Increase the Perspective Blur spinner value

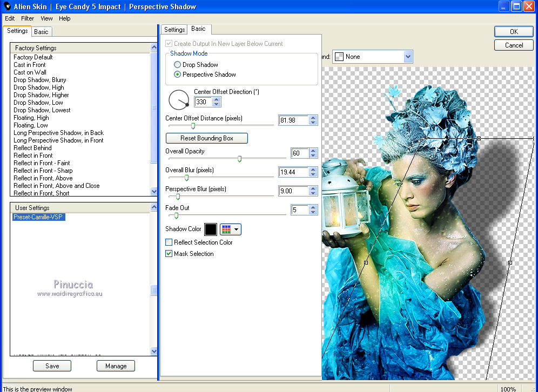pyautogui.click(x=314, y=188)
